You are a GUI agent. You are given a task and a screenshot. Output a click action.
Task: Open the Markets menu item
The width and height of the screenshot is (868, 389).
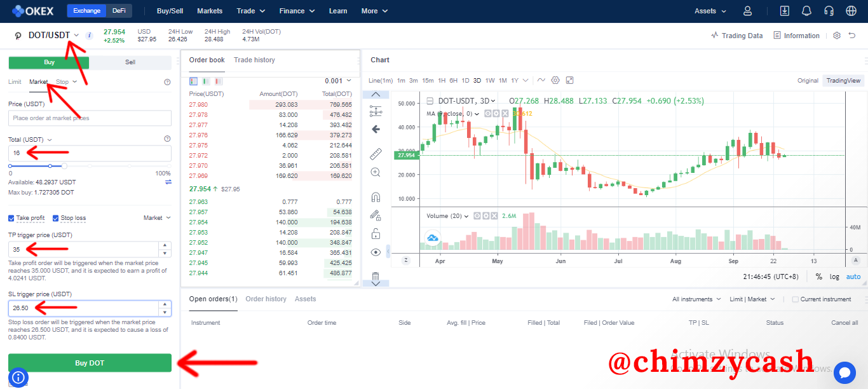point(210,11)
